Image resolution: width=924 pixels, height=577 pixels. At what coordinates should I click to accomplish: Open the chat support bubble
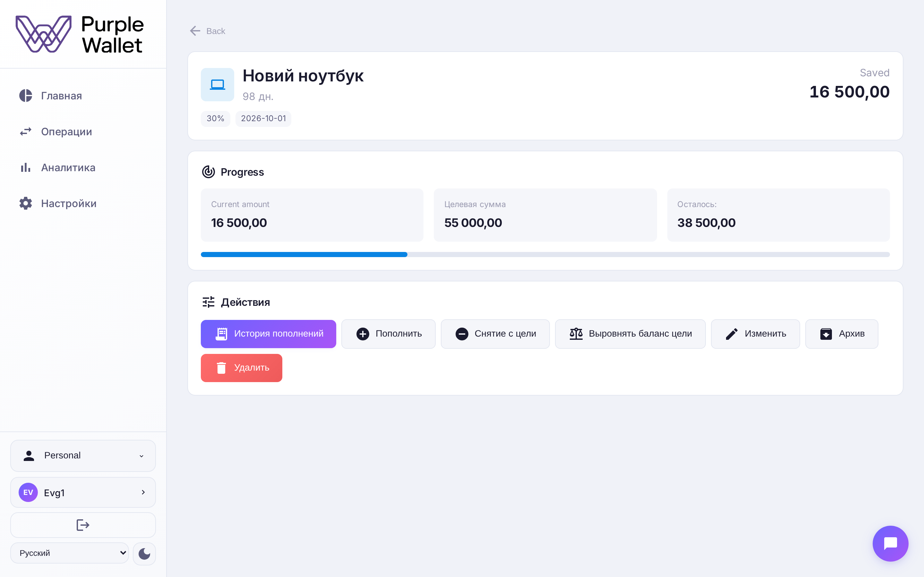click(x=890, y=543)
